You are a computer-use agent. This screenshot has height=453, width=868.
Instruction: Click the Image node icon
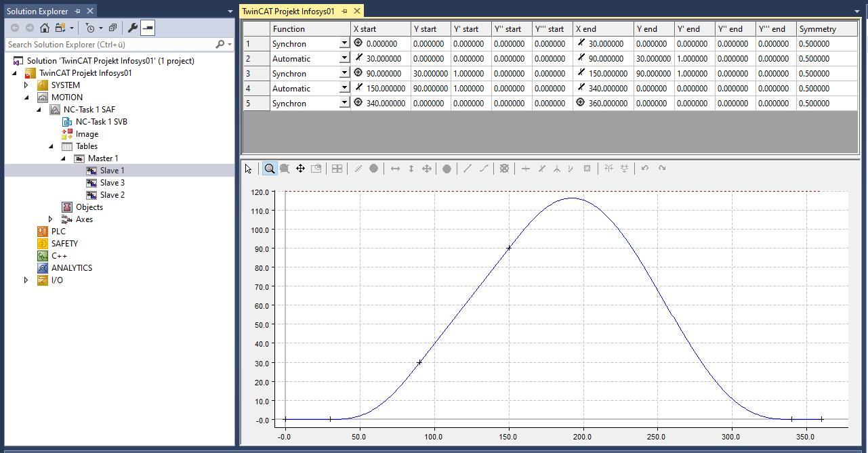[67, 134]
